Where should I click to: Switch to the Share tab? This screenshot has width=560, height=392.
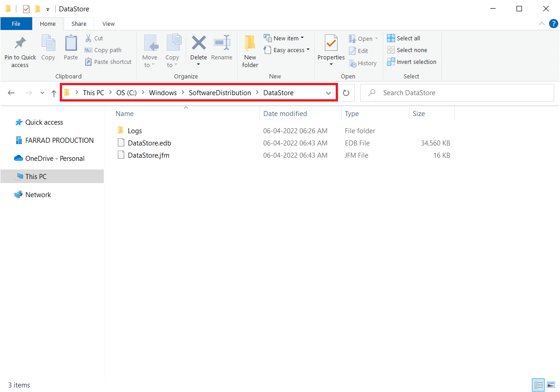click(79, 24)
